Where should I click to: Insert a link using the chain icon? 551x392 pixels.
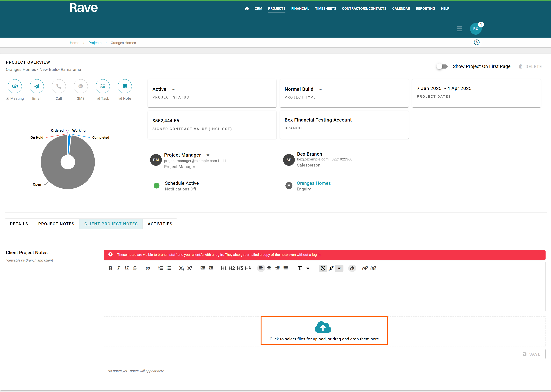pyautogui.click(x=365, y=268)
